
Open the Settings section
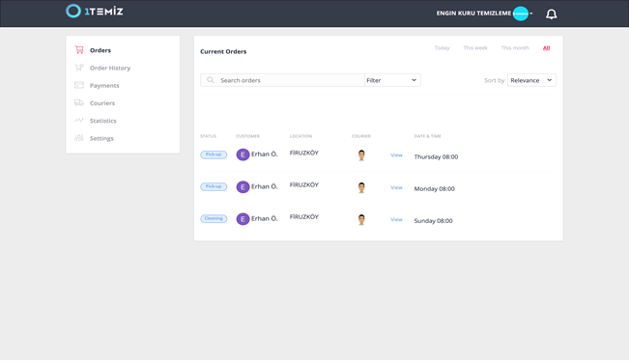[101, 138]
